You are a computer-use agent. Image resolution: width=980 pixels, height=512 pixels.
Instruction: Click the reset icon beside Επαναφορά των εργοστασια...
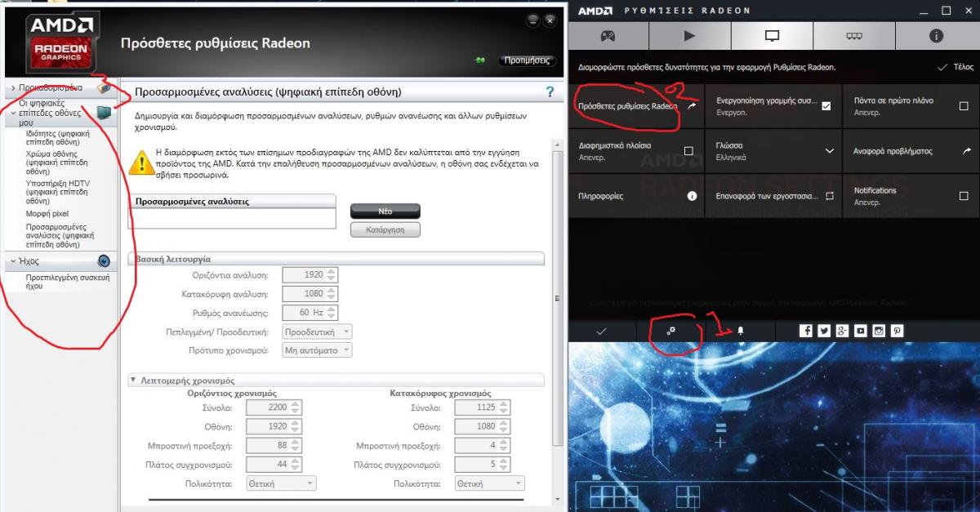pyautogui.click(x=829, y=196)
